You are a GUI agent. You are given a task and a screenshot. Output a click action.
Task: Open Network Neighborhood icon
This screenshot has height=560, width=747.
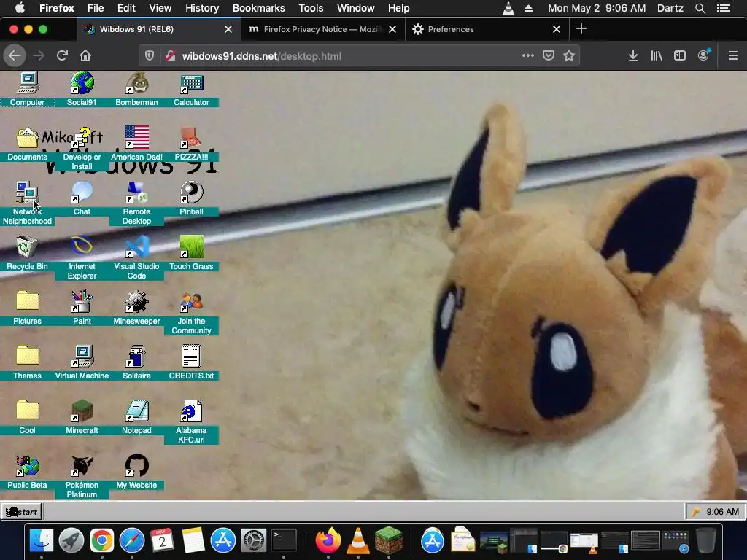tap(27, 203)
